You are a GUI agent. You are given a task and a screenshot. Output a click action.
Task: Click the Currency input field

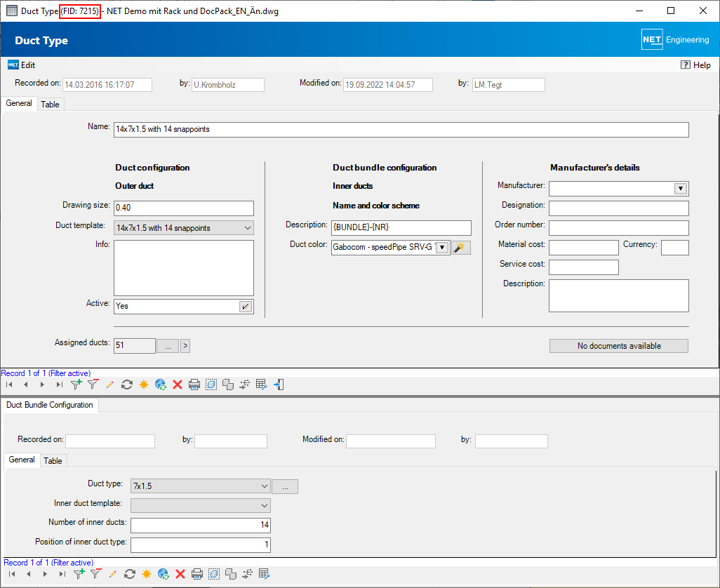tap(675, 248)
